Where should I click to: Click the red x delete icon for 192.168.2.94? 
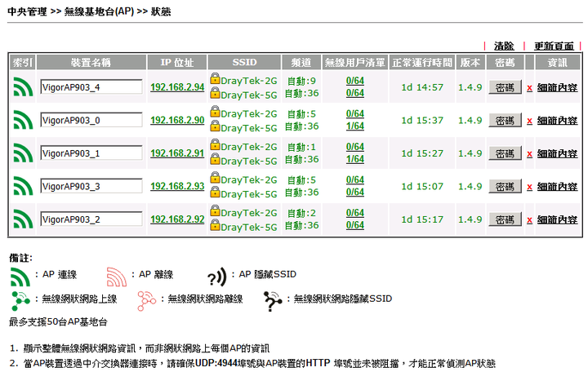point(529,88)
